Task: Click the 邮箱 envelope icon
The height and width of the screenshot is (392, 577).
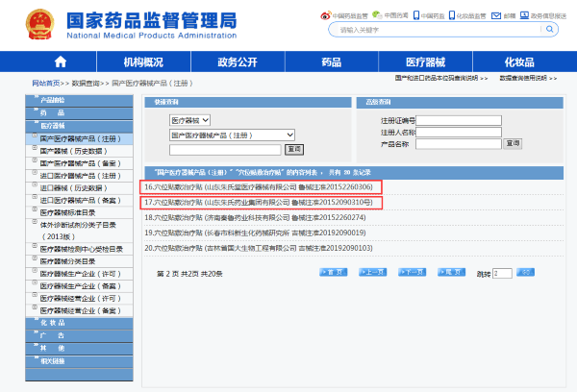Action: coord(493,15)
